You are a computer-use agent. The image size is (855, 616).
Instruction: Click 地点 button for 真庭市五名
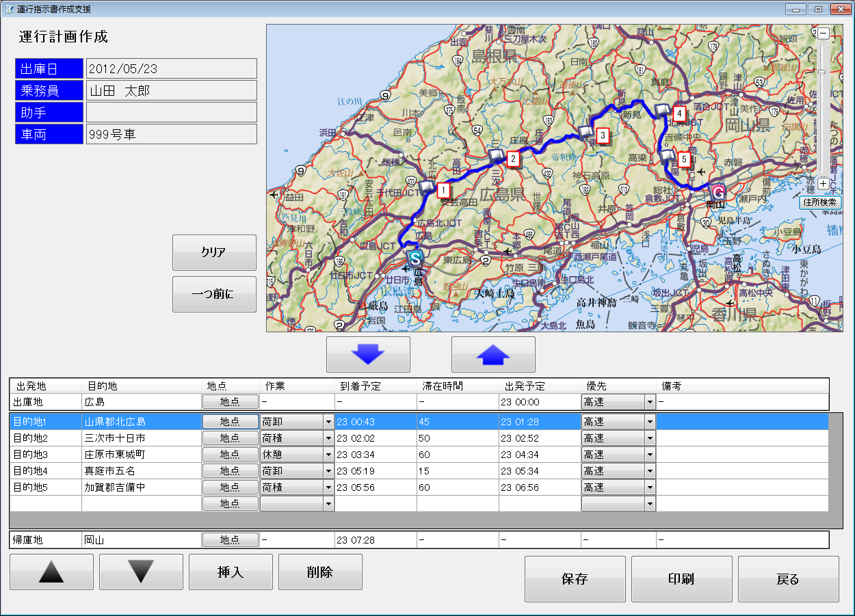point(231,471)
